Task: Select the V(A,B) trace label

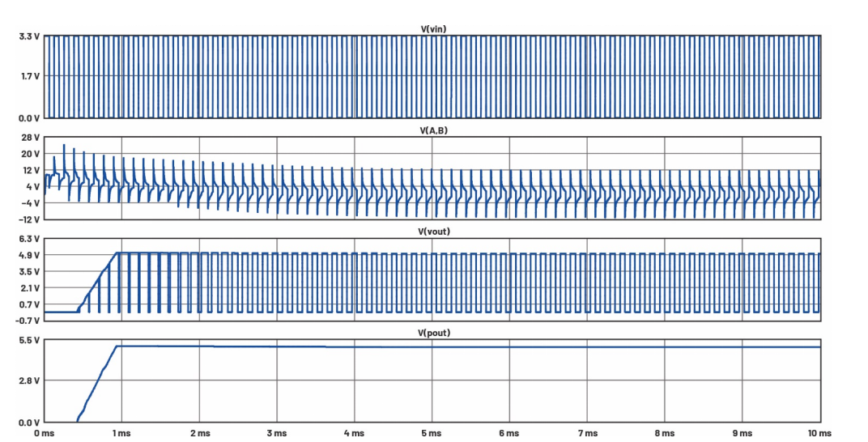Action: (x=433, y=130)
